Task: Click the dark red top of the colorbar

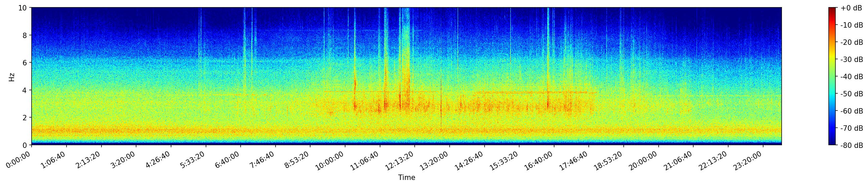Action: [832, 9]
